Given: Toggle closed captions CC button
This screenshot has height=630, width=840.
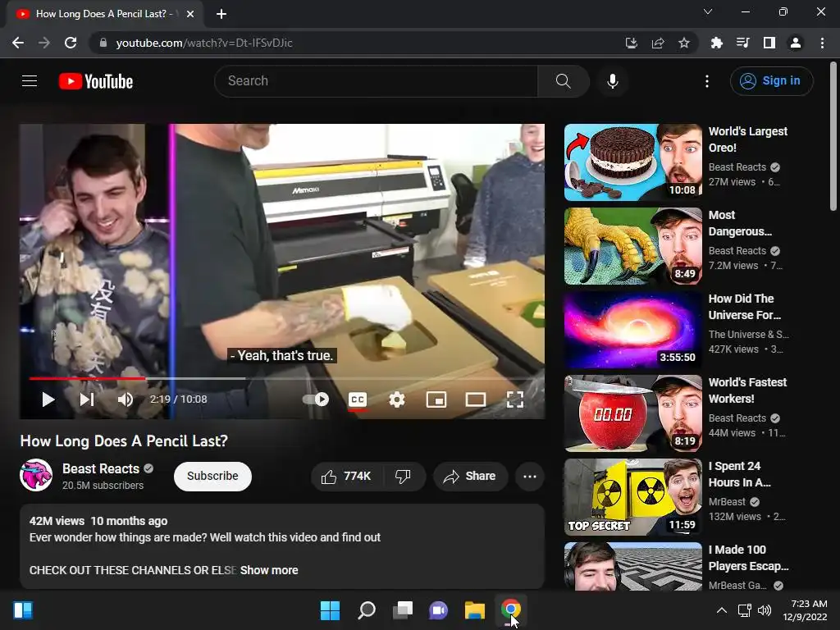Looking at the screenshot, I should pyautogui.click(x=358, y=399).
